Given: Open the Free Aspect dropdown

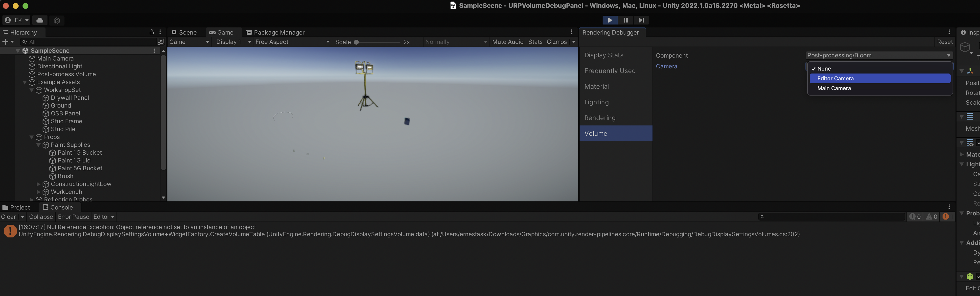Looking at the screenshot, I should point(292,42).
